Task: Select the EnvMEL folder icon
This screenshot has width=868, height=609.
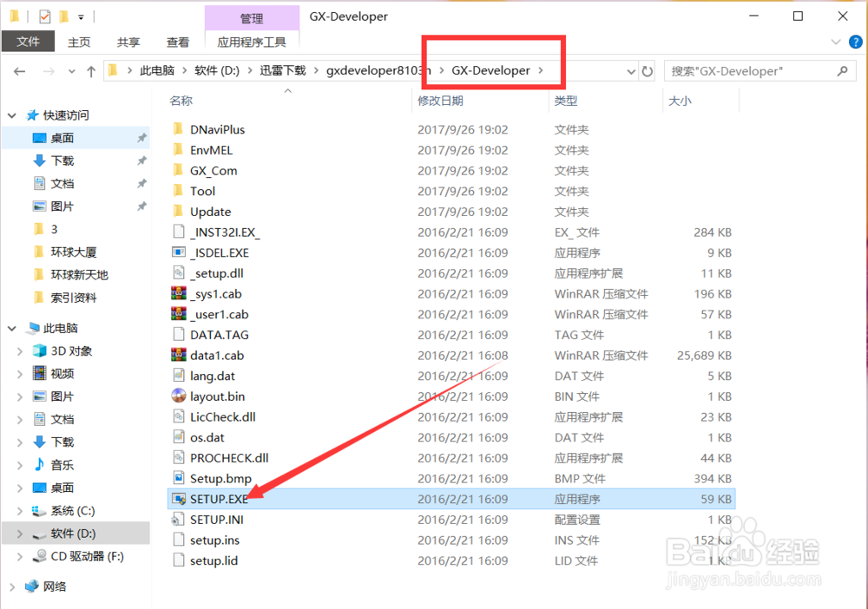Action: [x=178, y=150]
